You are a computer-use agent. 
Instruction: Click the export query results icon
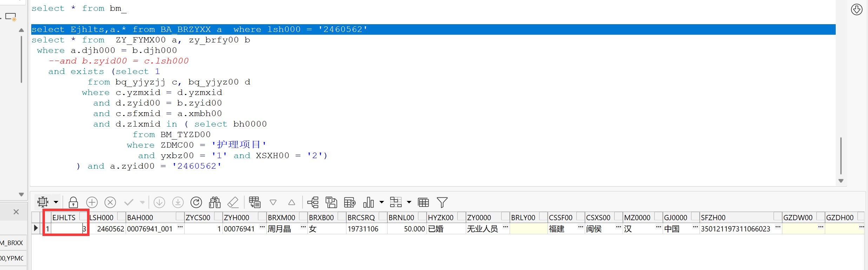(350, 202)
